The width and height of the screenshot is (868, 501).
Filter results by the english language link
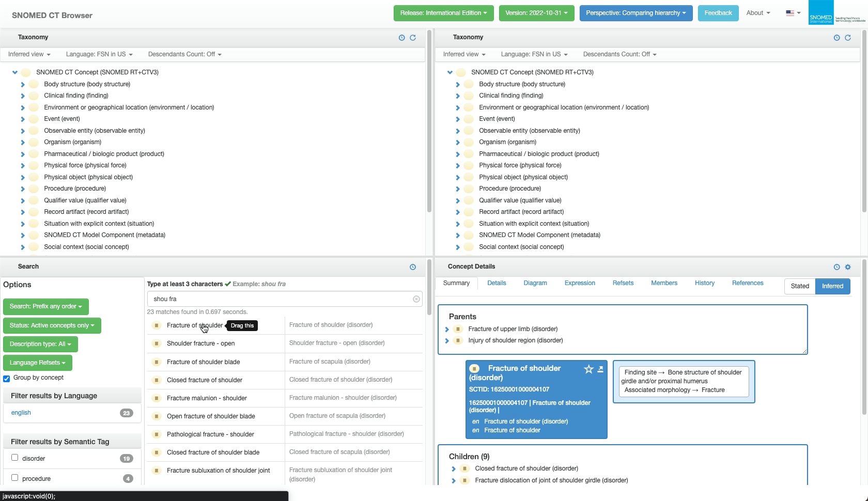21,413
